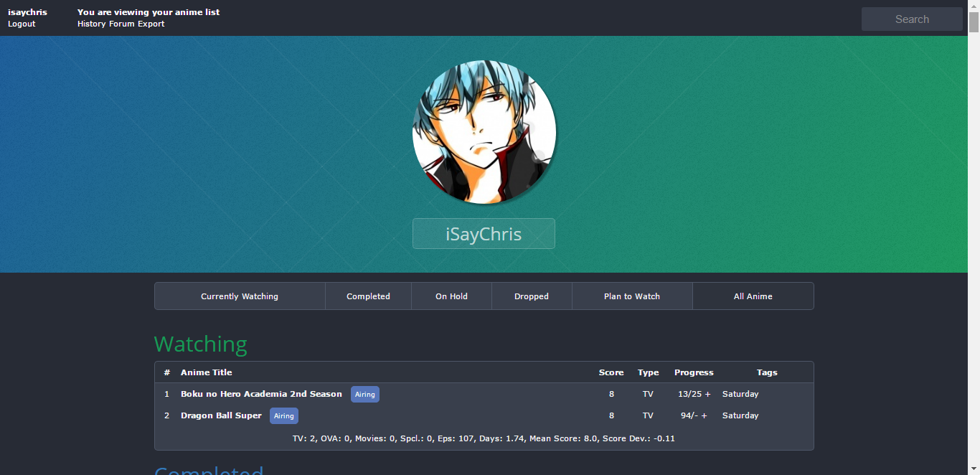The width and height of the screenshot is (980, 475).
Task: Select the On Hold tab
Action: pyautogui.click(x=451, y=296)
